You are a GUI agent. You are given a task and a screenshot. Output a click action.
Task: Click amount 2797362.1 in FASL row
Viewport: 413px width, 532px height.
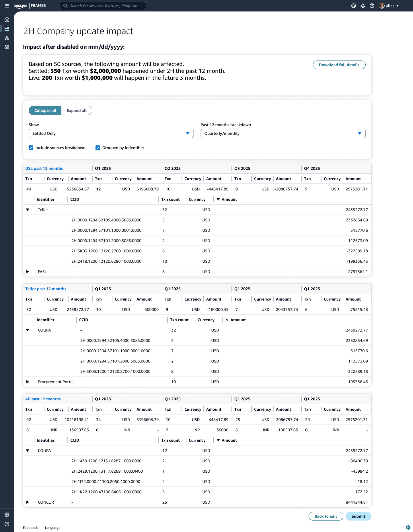coord(358,272)
